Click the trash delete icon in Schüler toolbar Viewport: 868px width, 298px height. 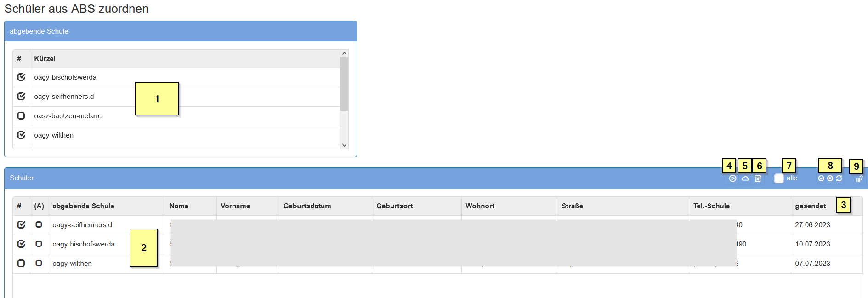click(758, 178)
